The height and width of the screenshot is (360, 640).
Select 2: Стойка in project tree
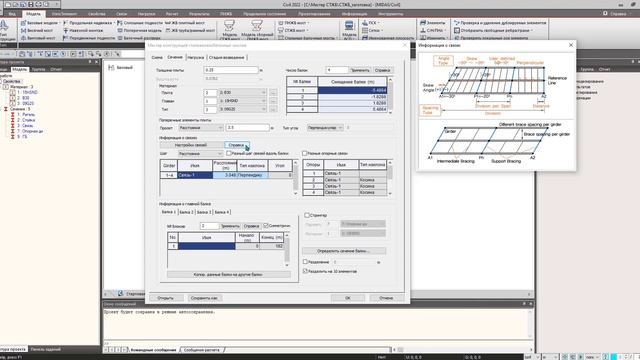26,120
